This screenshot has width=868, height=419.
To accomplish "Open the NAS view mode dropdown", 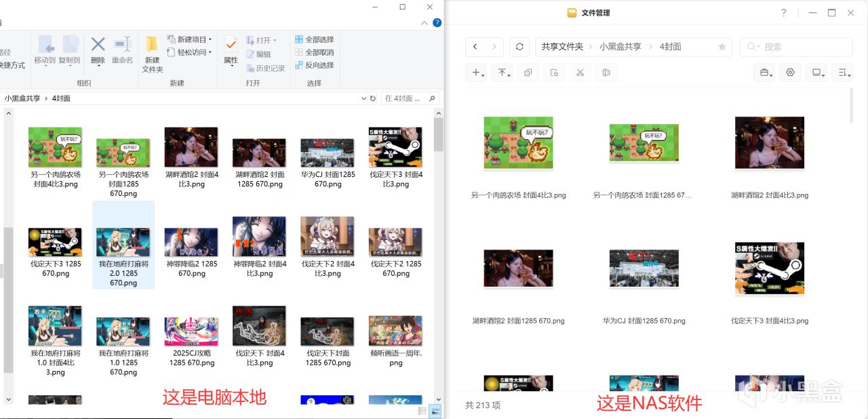I will click(816, 73).
